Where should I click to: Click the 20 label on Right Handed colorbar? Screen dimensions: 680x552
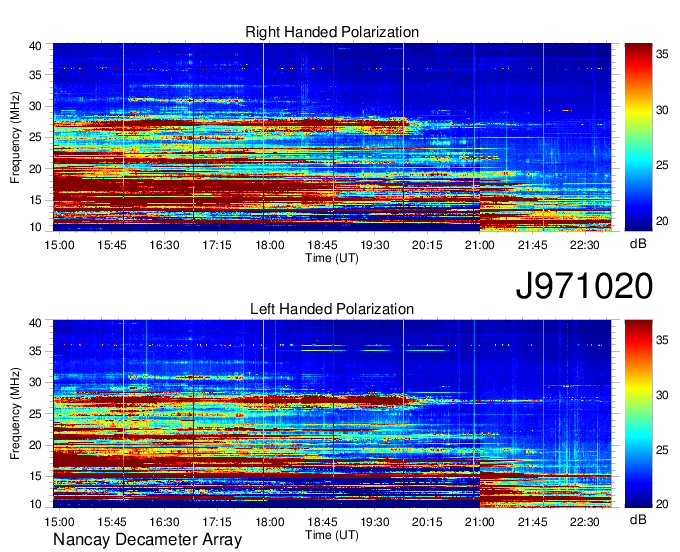point(662,221)
